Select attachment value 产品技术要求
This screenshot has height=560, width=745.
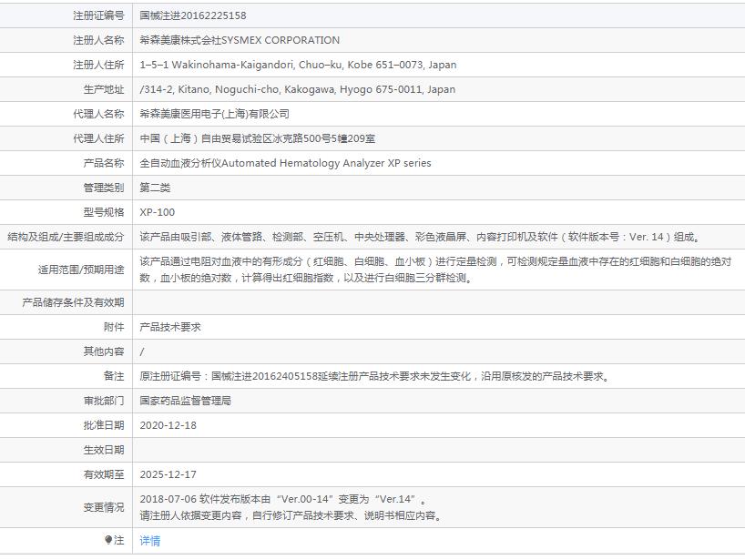point(170,327)
